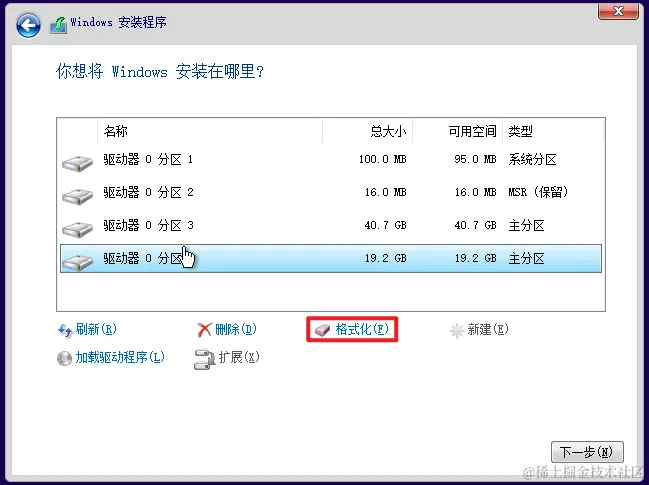The image size is (649, 485).
Task: Select the highlighted 19.2 GB partition row
Action: click(x=331, y=259)
